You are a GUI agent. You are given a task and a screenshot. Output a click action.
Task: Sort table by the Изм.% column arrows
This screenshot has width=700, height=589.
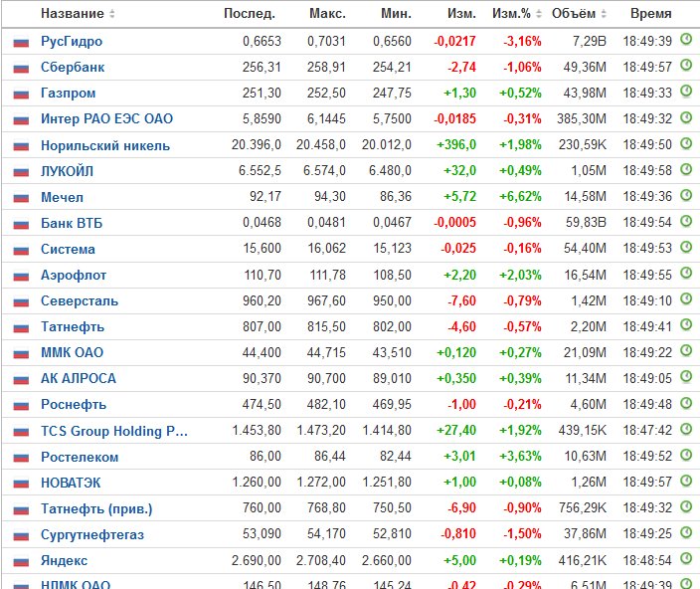point(539,14)
